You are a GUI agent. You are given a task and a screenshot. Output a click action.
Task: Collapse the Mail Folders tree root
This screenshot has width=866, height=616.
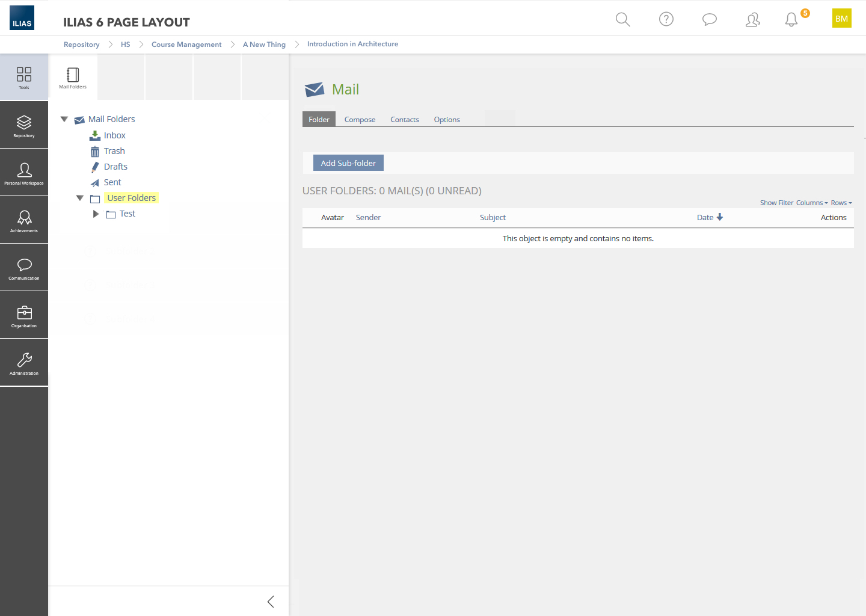pyautogui.click(x=64, y=119)
